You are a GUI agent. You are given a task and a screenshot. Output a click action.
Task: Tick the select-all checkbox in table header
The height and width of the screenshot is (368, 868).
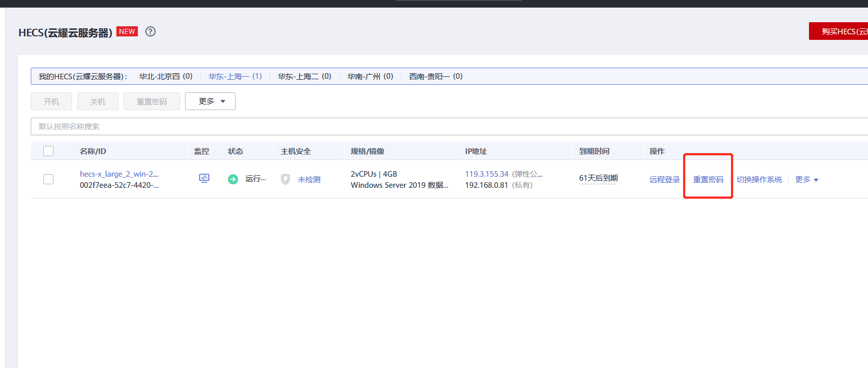click(x=48, y=151)
